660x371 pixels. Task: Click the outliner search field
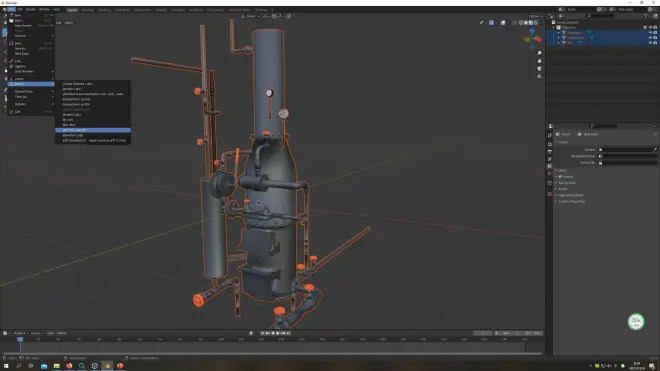coord(599,16)
